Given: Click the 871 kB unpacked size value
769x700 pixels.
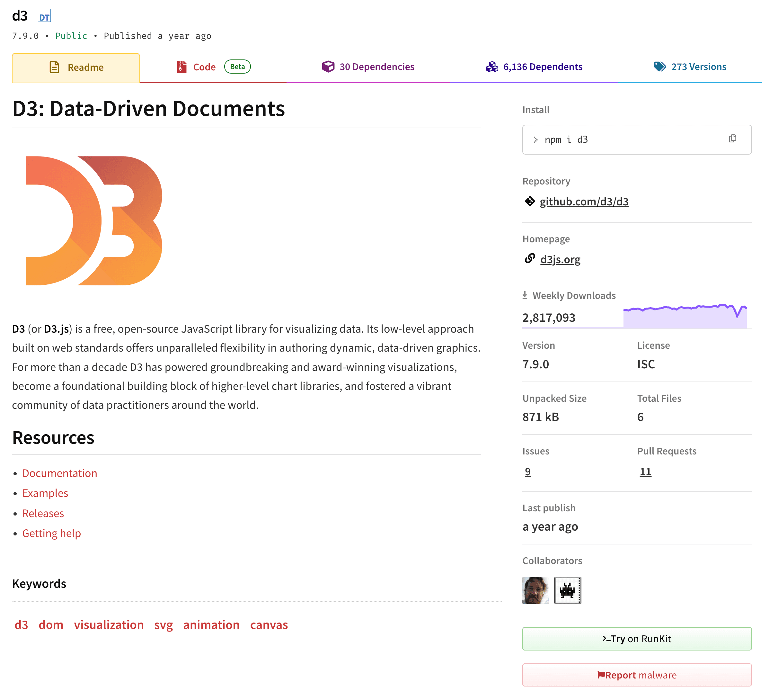Looking at the screenshot, I should (x=541, y=417).
